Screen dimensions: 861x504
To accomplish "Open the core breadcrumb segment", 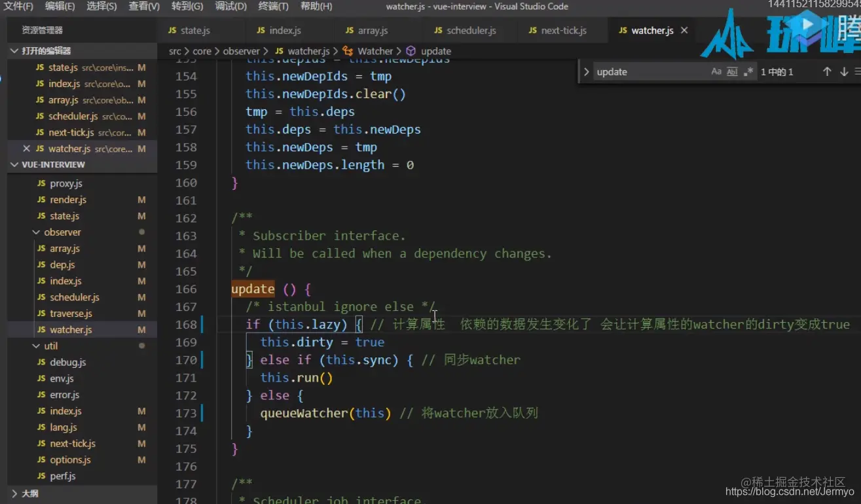I will (x=202, y=51).
